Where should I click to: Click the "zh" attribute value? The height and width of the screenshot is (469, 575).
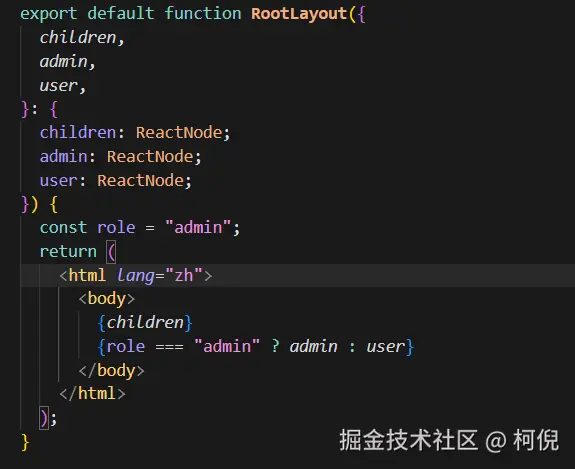[x=184, y=275]
